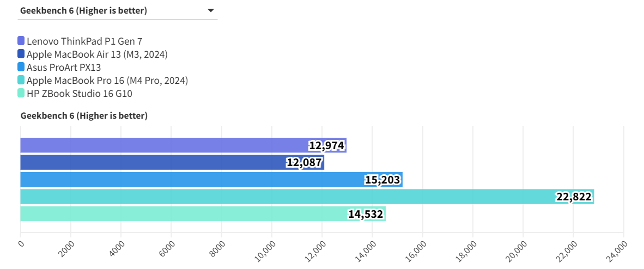Click the Lenovo ThinkPad P1 Gen 7 color swatch
Screen dimensions: 644x269
point(21,41)
